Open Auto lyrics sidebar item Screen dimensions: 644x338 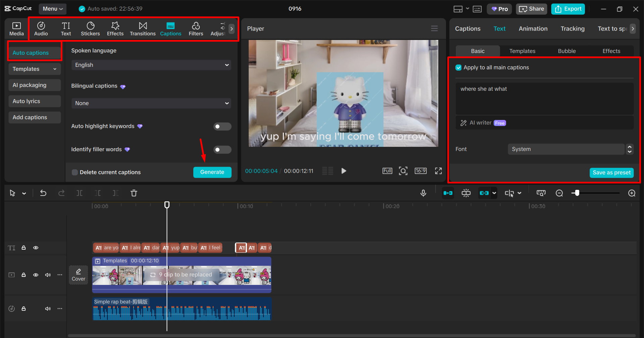(x=35, y=101)
